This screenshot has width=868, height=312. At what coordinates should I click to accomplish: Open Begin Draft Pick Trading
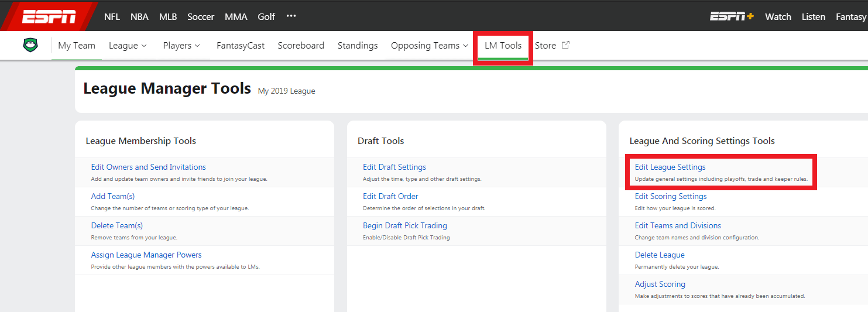click(405, 225)
